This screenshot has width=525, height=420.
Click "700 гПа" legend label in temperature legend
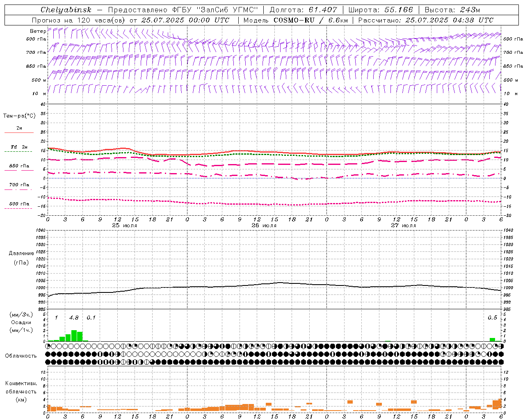click(19, 185)
